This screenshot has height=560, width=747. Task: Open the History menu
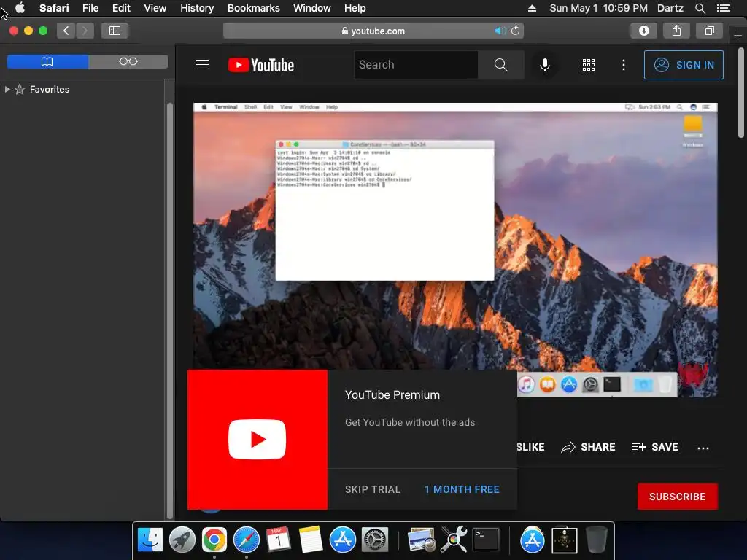point(197,8)
